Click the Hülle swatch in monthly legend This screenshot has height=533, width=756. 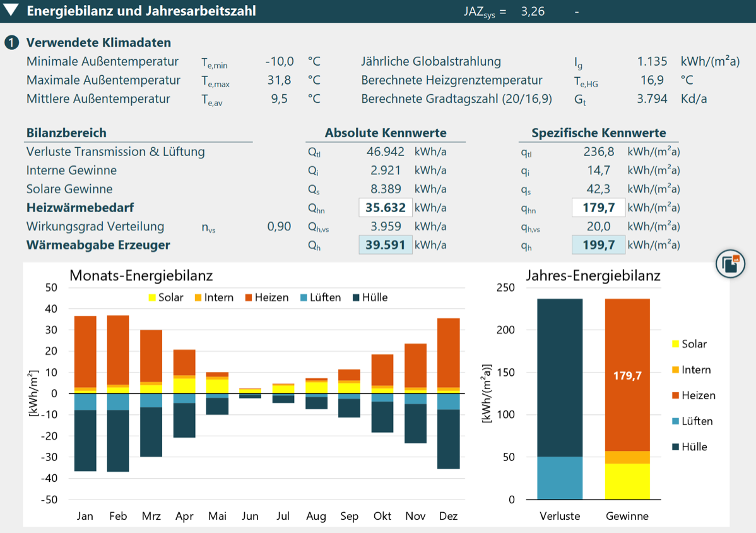pyautogui.click(x=357, y=297)
